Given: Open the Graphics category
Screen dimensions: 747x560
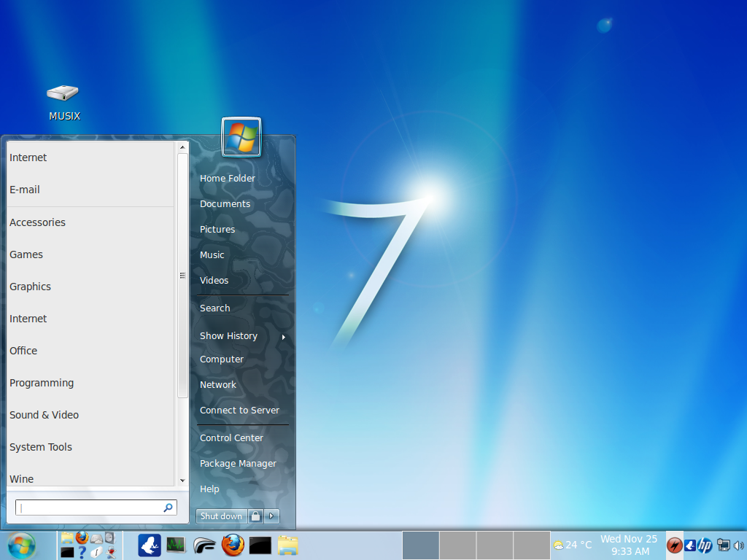Looking at the screenshot, I should pyautogui.click(x=90, y=286).
